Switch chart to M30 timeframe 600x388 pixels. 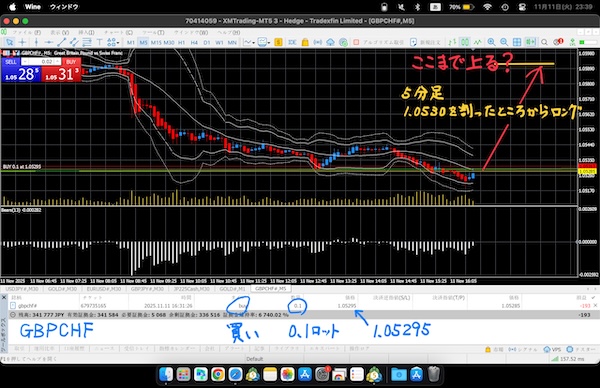(x=169, y=42)
